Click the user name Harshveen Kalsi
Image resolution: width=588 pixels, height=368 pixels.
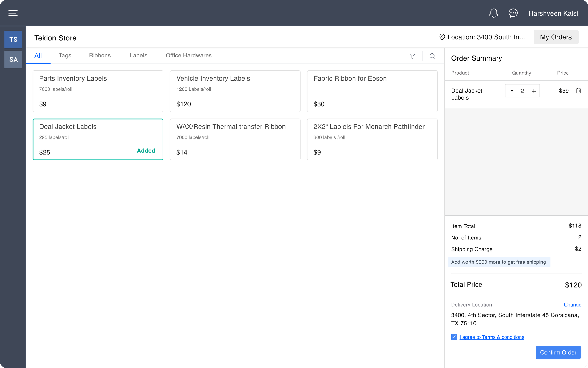[553, 13]
